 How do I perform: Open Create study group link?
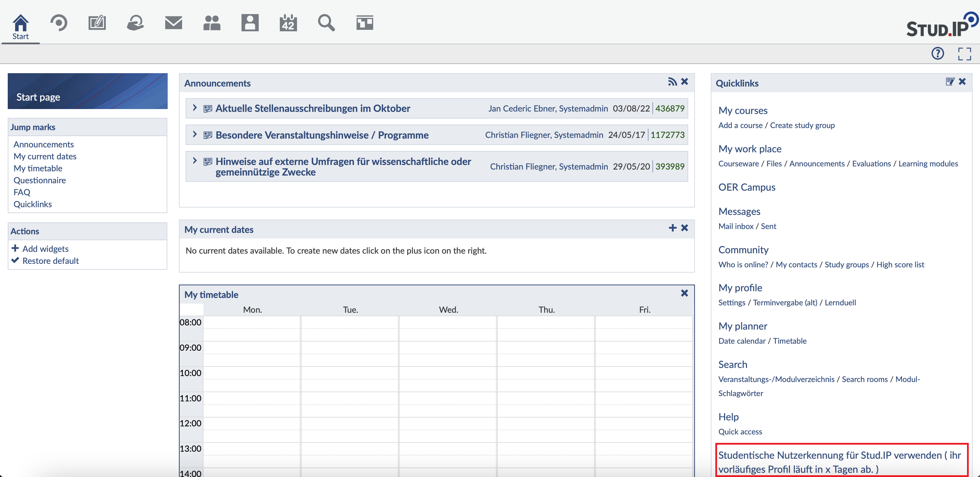(802, 125)
